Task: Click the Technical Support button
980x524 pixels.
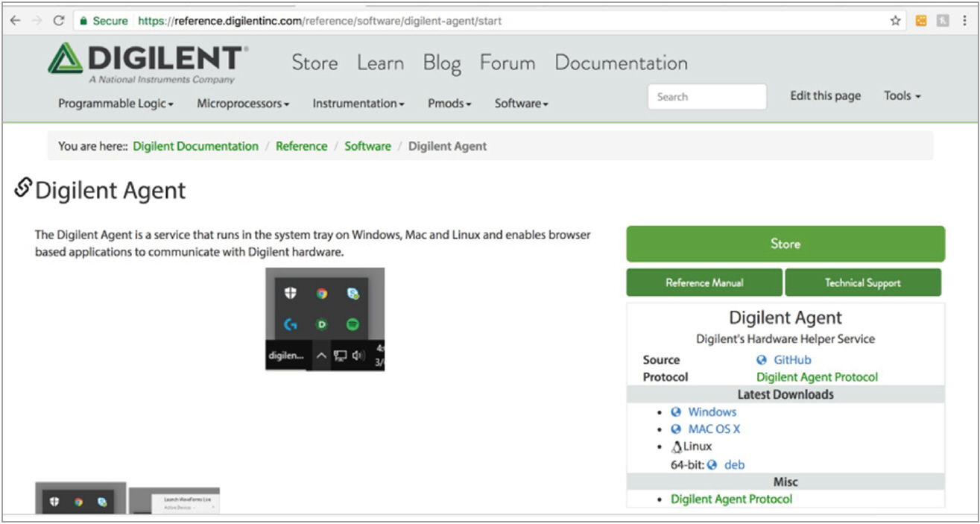Action: pos(863,282)
